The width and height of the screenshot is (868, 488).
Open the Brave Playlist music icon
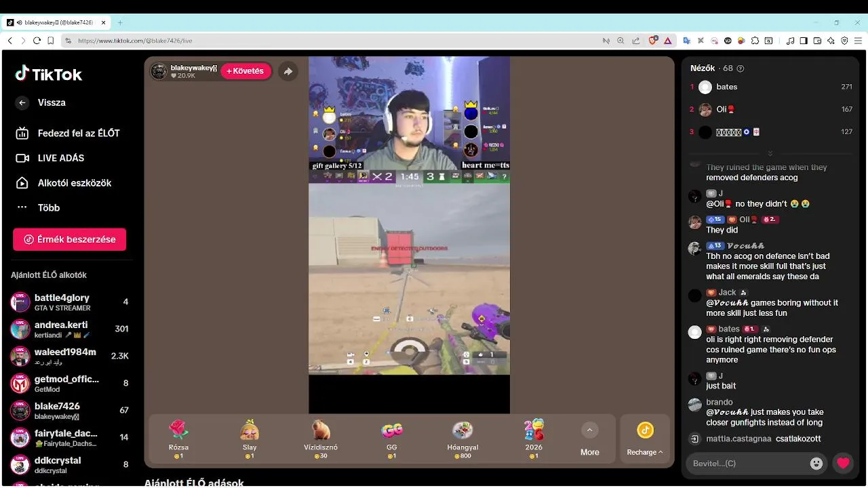click(790, 41)
